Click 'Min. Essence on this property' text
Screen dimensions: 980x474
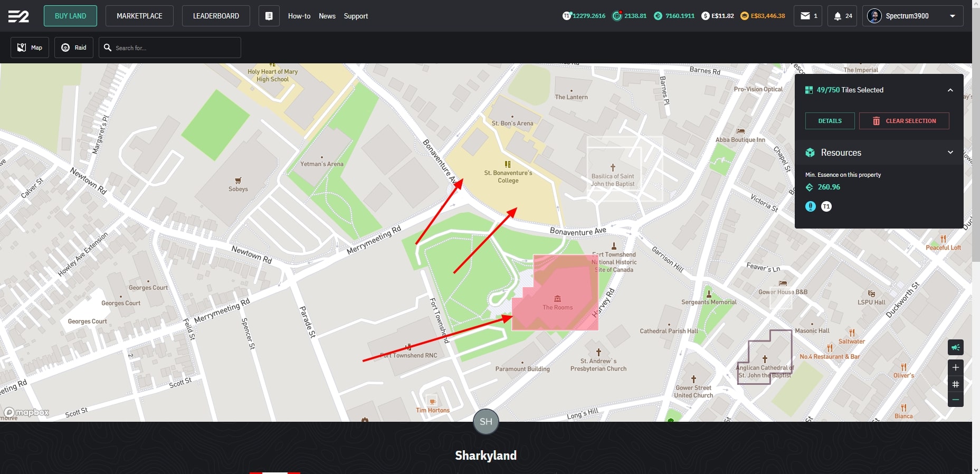click(843, 175)
